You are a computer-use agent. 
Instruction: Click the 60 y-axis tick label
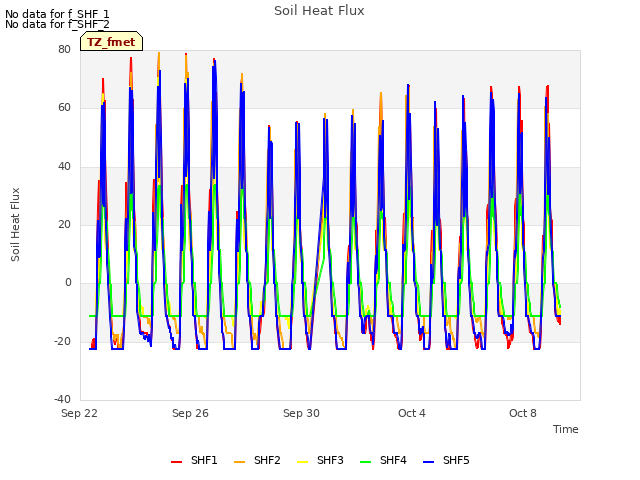tap(64, 108)
